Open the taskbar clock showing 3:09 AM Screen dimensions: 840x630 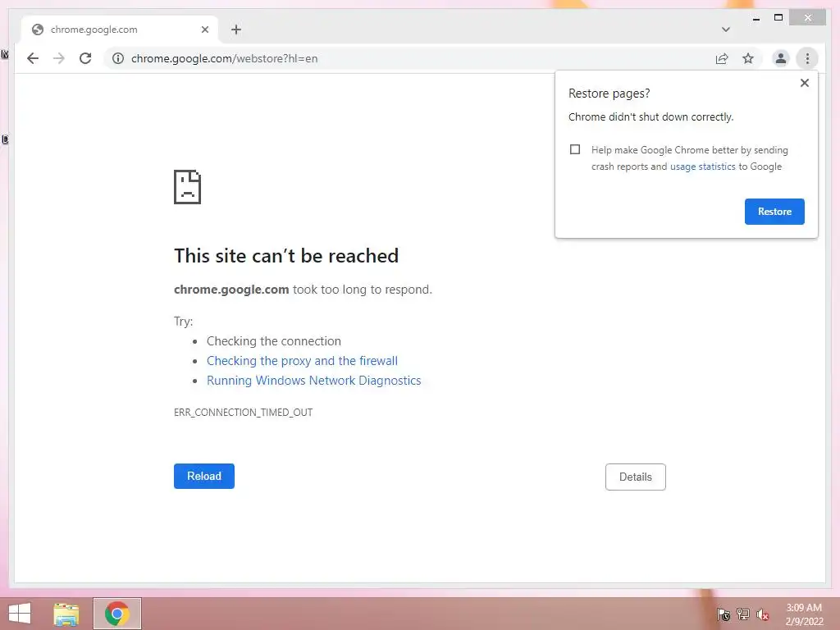pyautogui.click(x=804, y=614)
